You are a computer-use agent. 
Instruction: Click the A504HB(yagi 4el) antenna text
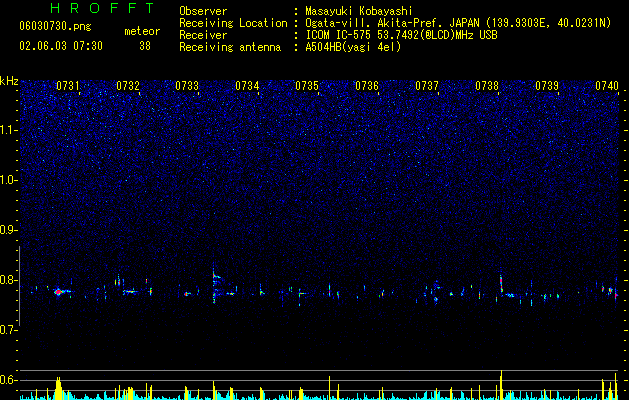[x=353, y=47]
